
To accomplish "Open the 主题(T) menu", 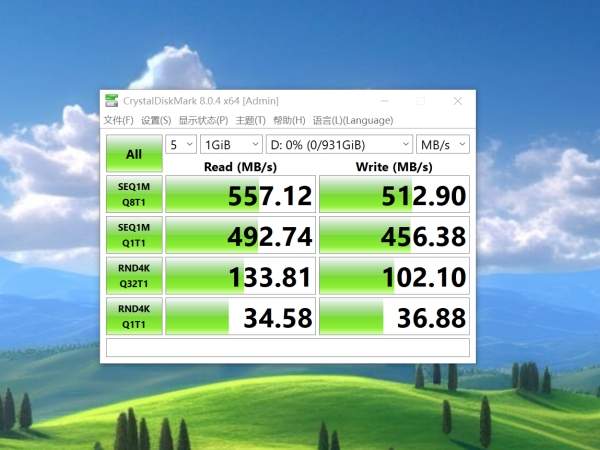I will [x=251, y=120].
